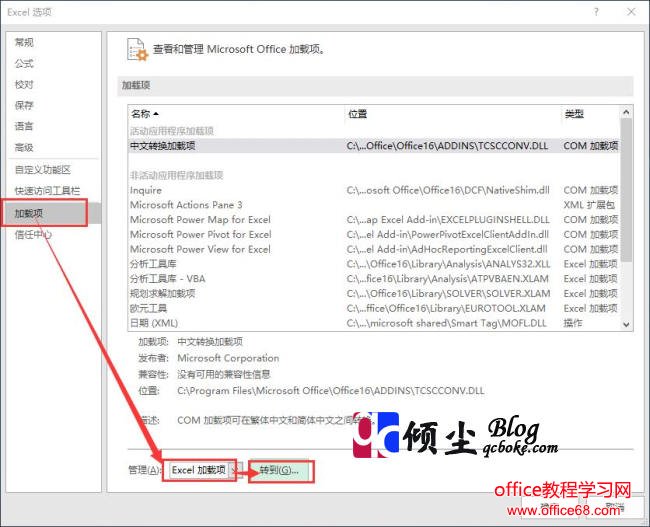
Task: Select the 分析工具库 add-in row
Action: [374, 264]
